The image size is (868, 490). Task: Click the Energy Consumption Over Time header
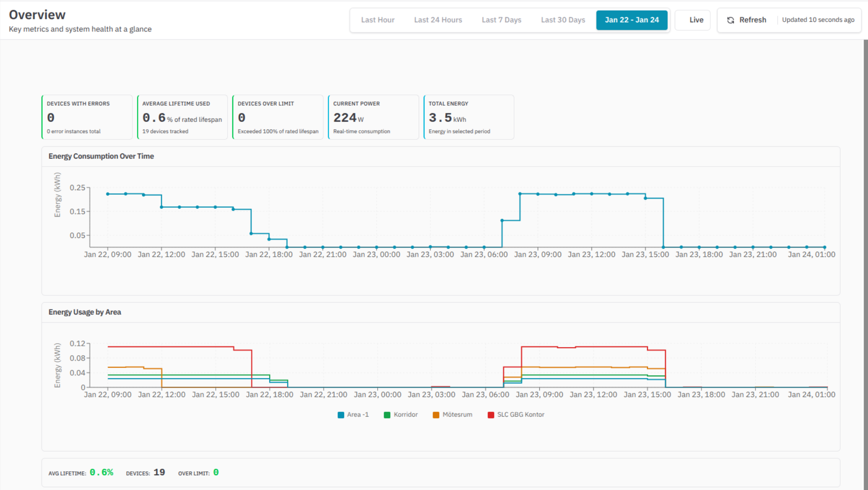click(101, 156)
